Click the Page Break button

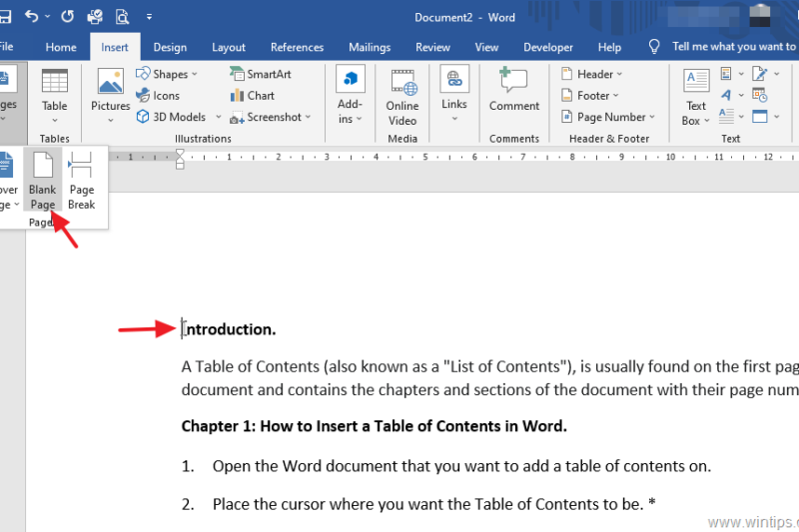[82, 181]
